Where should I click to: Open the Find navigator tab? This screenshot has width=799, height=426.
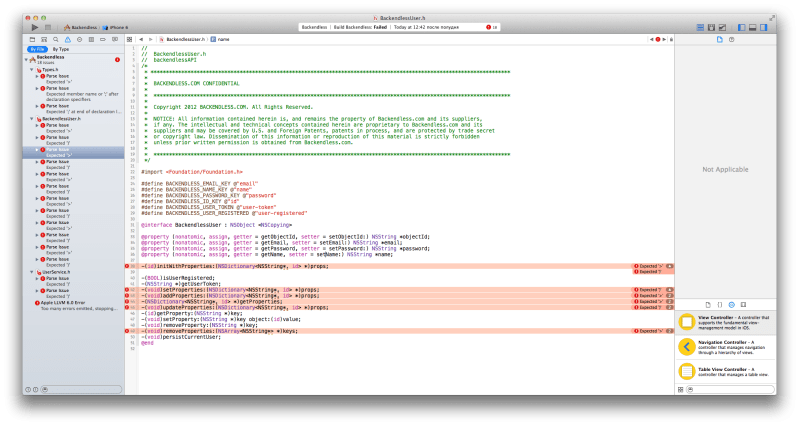pyautogui.click(x=56, y=39)
